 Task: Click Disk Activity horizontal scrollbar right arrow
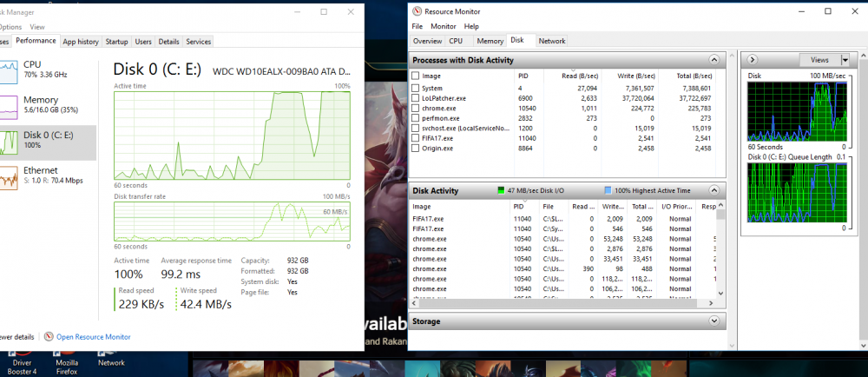(712, 303)
